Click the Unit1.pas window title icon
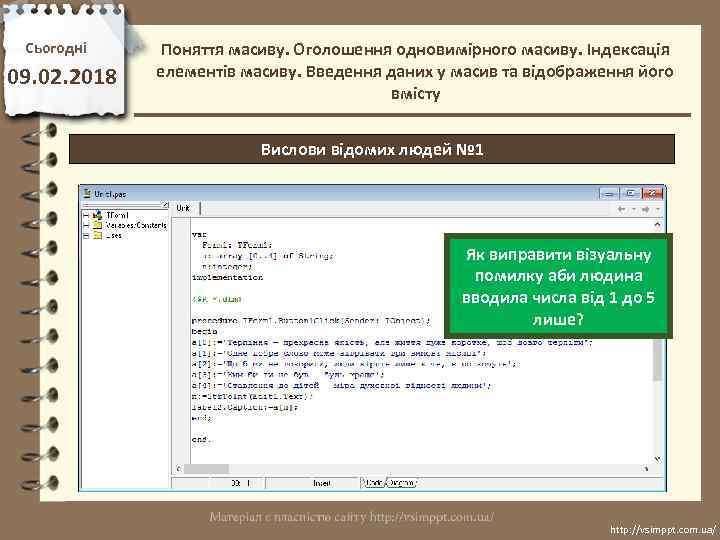720x540 pixels. [x=87, y=194]
